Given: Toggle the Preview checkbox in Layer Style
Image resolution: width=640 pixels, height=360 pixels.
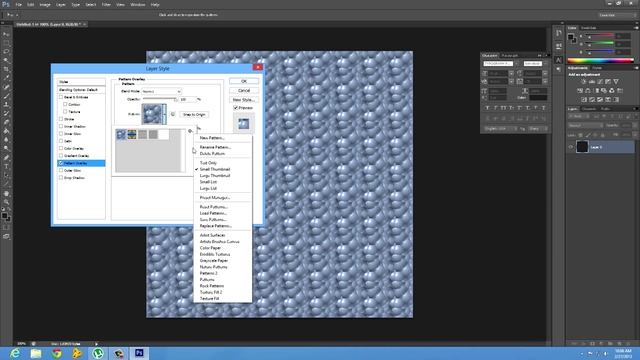Looking at the screenshot, I should pos(236,108).
